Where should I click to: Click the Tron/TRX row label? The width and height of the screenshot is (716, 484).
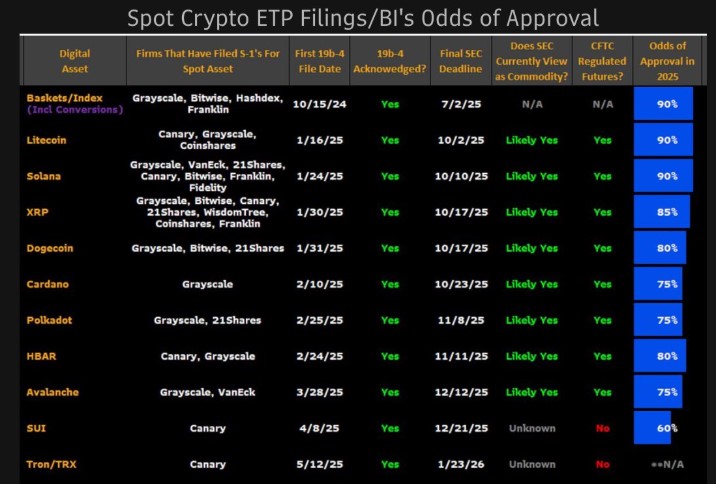(x=51, y=464)
